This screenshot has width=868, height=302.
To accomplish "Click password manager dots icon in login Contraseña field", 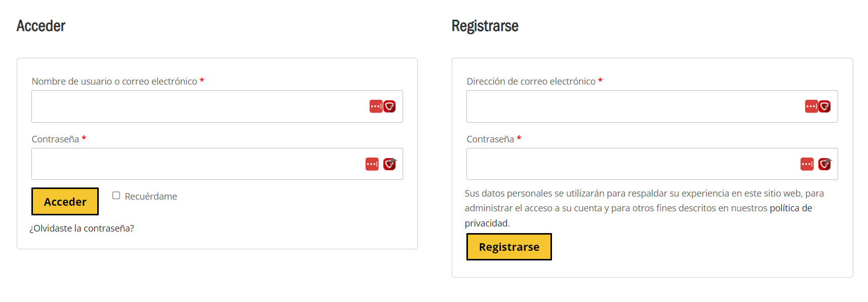I will tap(372, 164).
